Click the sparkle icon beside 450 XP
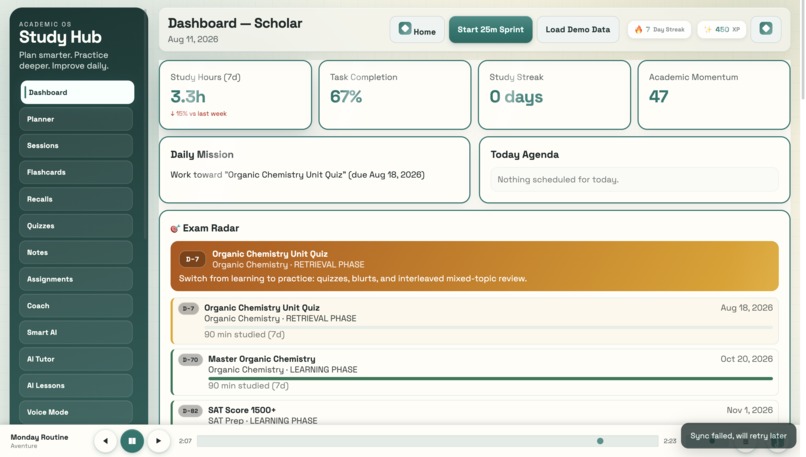806x457 pixels. click(x=708, y=30)
